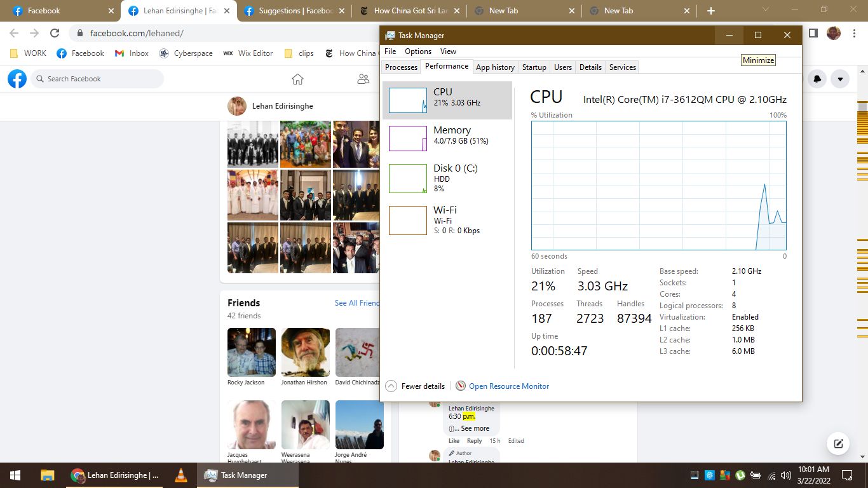
Task: Open the clips bookmarks folder
Action: (x=299, y=53)
